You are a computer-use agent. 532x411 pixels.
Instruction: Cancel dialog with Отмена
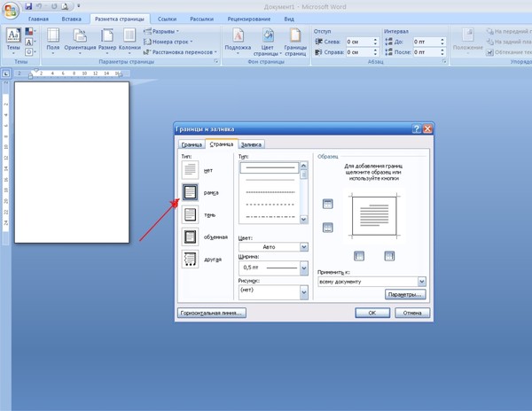(412, 313)
